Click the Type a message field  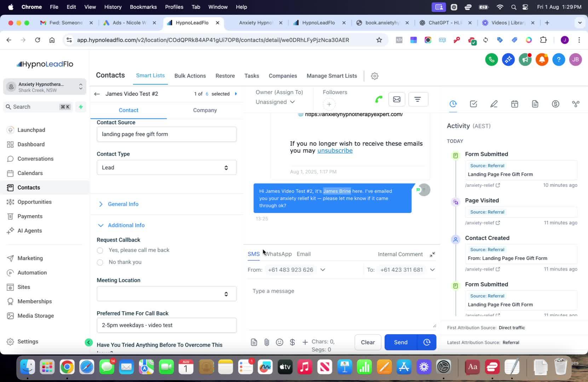(341, 303)
